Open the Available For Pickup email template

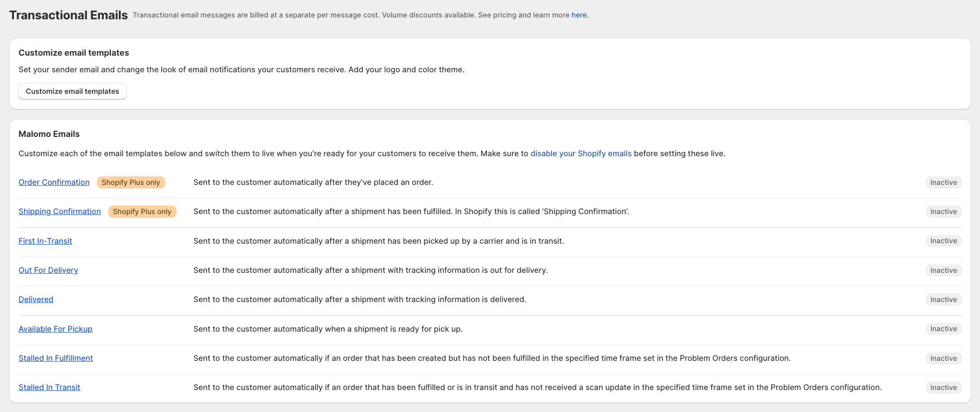(x=55, y=329)
